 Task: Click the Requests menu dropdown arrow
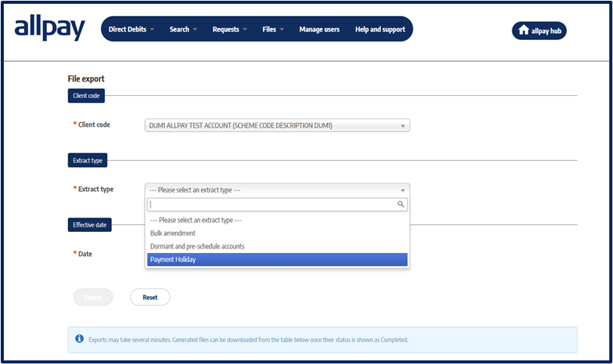[x=245, y=29]
